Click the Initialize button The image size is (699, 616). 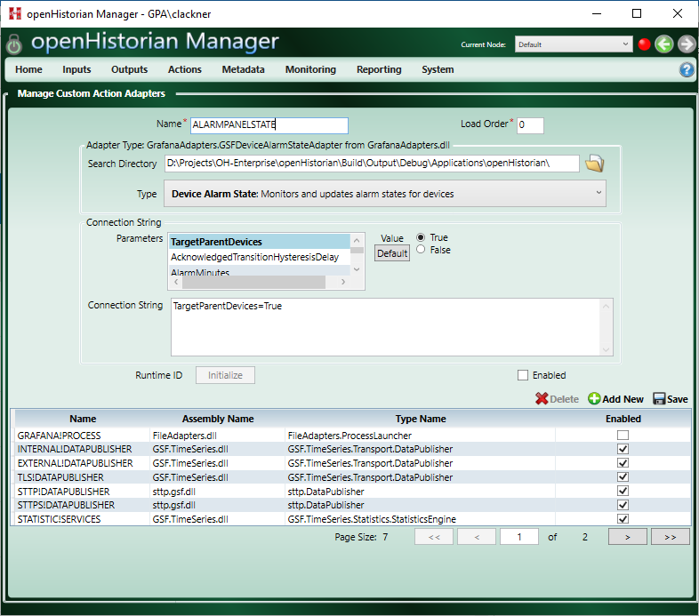(x=225, y=375)
